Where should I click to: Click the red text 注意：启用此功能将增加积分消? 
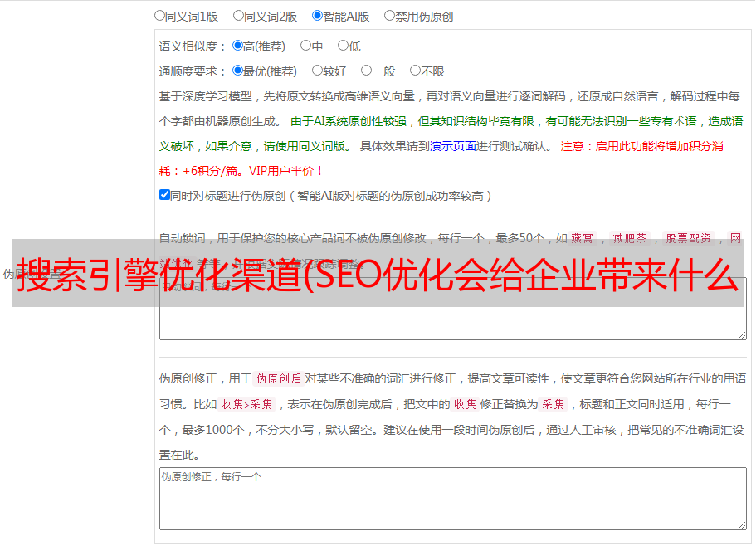click(x=641, y=146)
